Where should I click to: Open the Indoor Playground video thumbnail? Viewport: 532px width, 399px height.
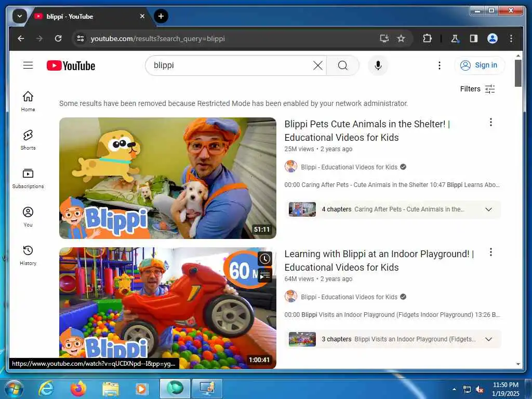coord(168,308)
